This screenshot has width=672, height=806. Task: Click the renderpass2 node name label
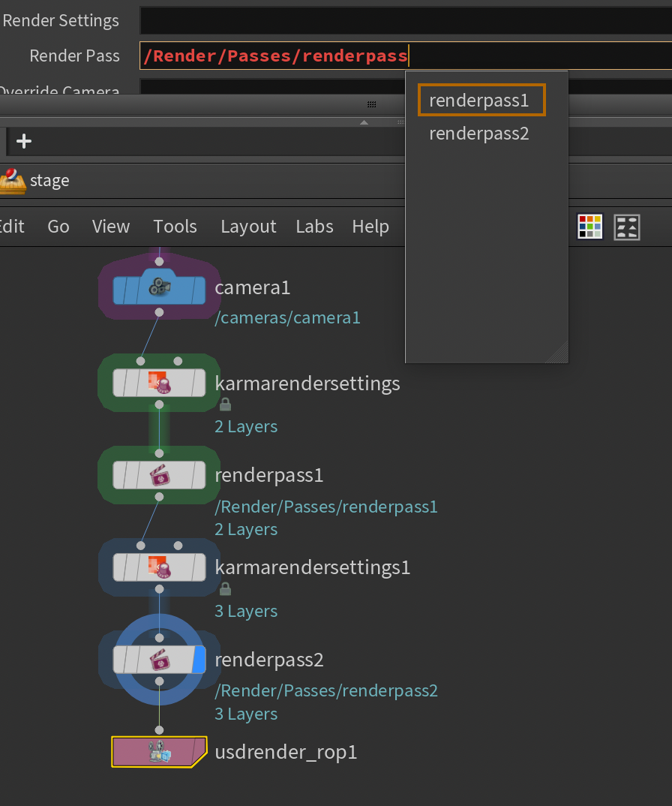268,660
